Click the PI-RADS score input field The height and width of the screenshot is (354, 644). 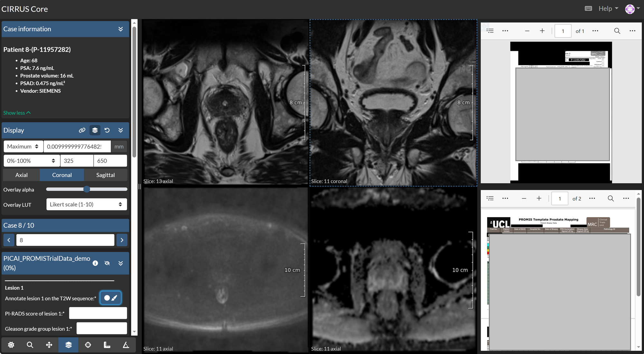(98, 313)
